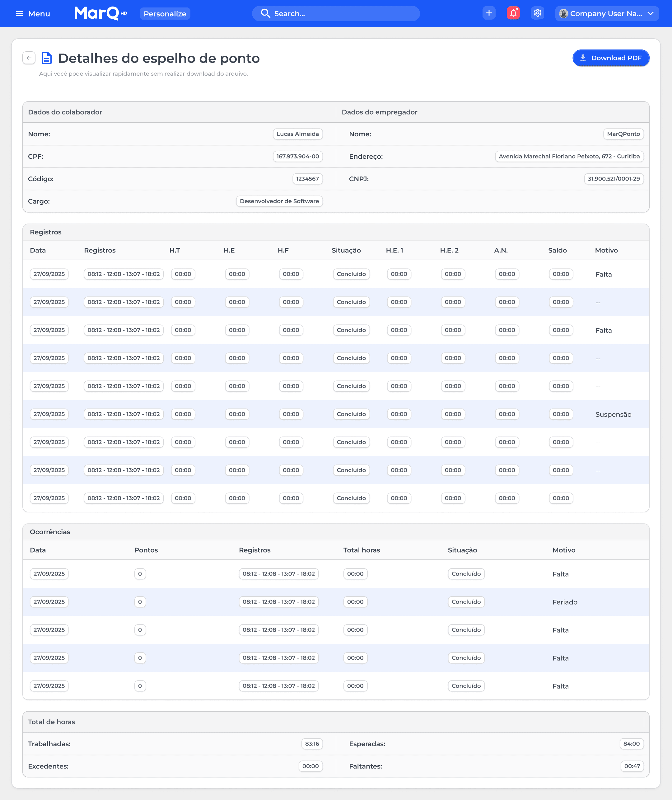Open the Personalize menu item

tap(165, 13)
